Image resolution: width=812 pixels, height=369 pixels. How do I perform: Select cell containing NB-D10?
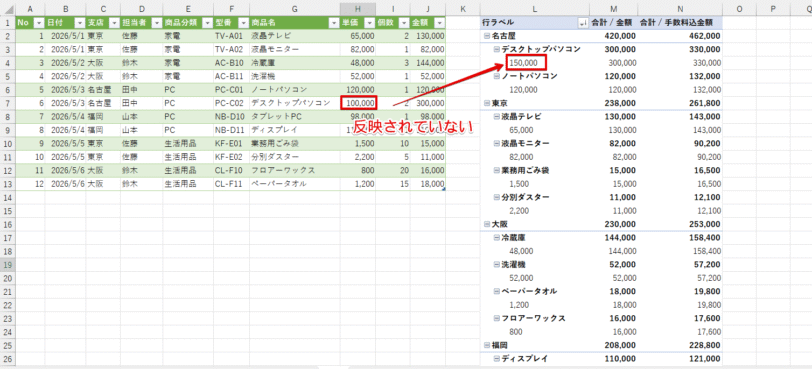click(x=231, y=116)
